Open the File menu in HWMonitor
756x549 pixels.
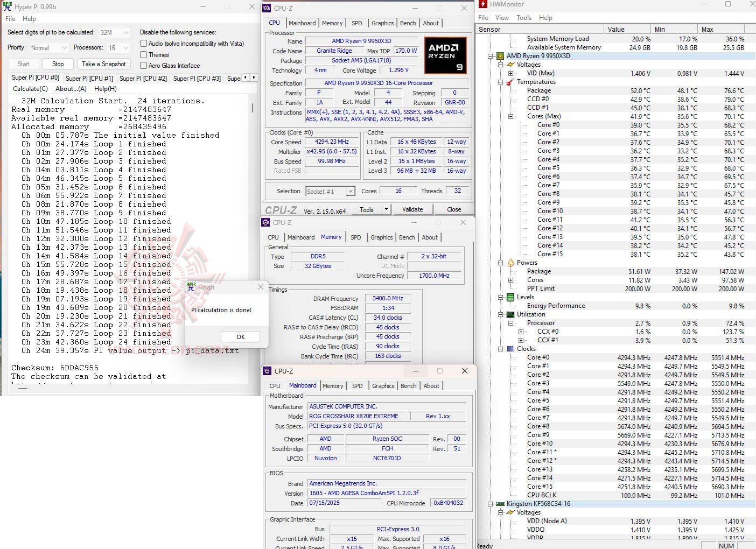(x=482, y=17)
